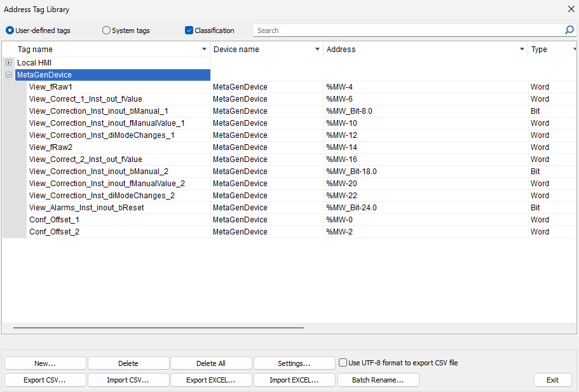Open the Address column filter dropdown
Image resolution: width=579 pixels, height=392 pixels.
(522, 49)
